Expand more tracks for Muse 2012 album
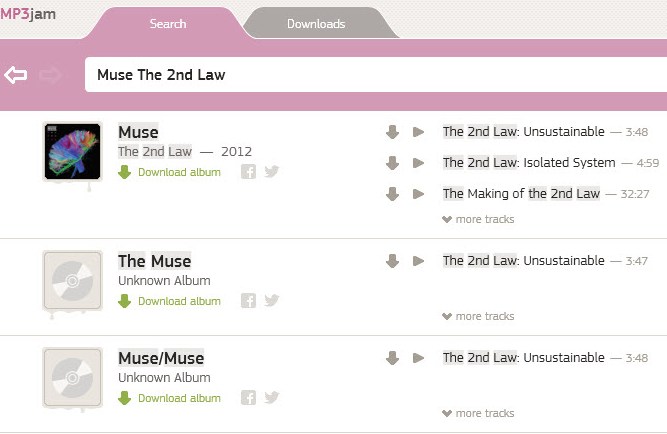The height and width of the screenshot is (434, 667). pos(478,220)
